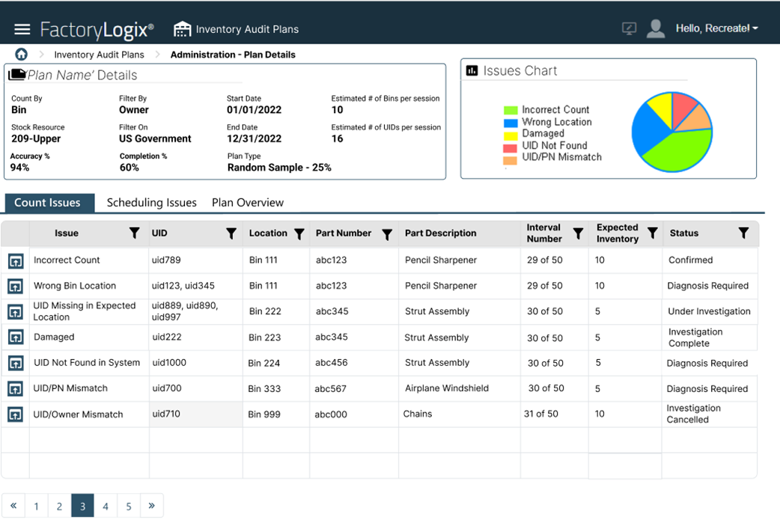Go to page 4 of results
The height and width of the screenshot is (532, 780).
pos(106,507)
